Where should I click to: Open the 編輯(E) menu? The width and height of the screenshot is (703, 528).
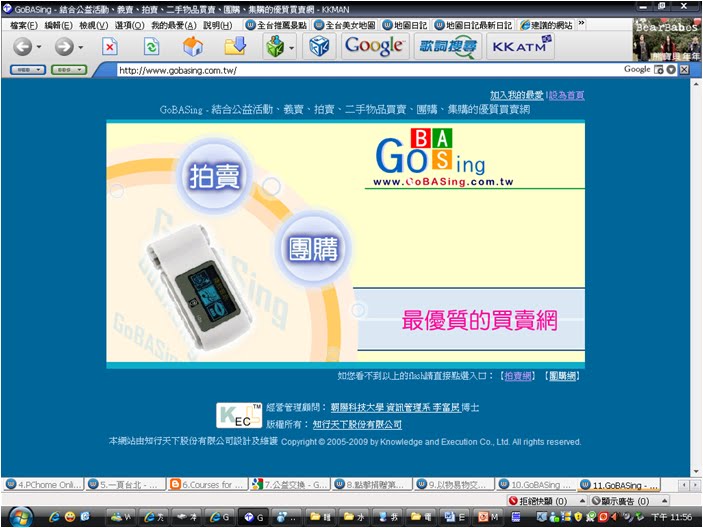point(58,25)
